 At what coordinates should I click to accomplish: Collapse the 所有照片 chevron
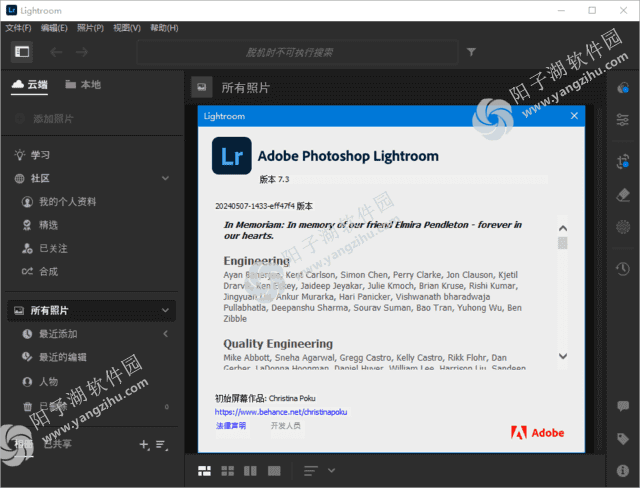tap(165, 311)
